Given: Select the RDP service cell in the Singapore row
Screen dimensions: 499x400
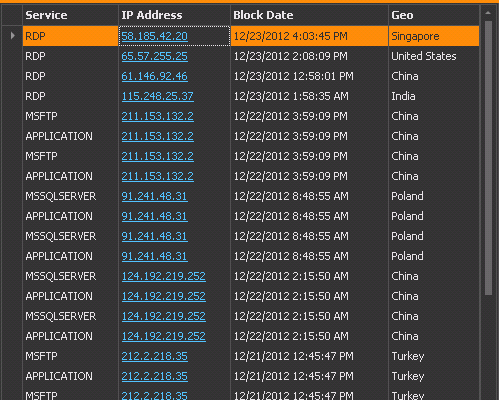Looking at the screenshot, I should point(70,36).
